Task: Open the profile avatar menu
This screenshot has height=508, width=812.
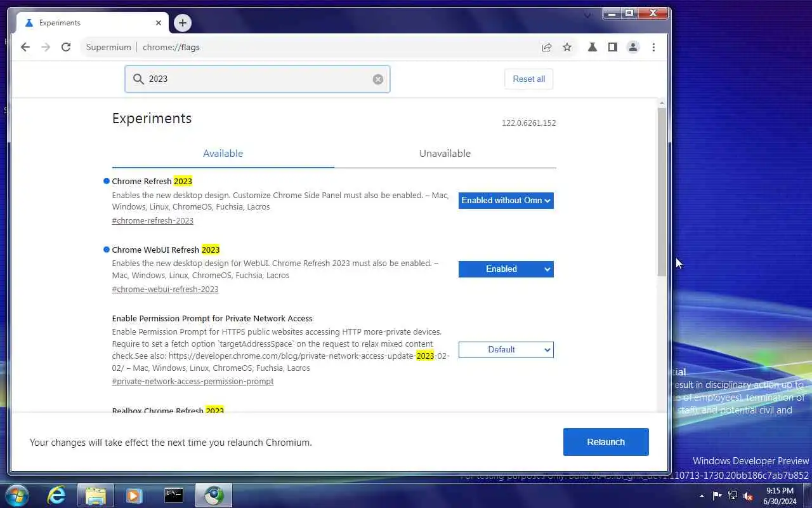Action: point(633,47)
